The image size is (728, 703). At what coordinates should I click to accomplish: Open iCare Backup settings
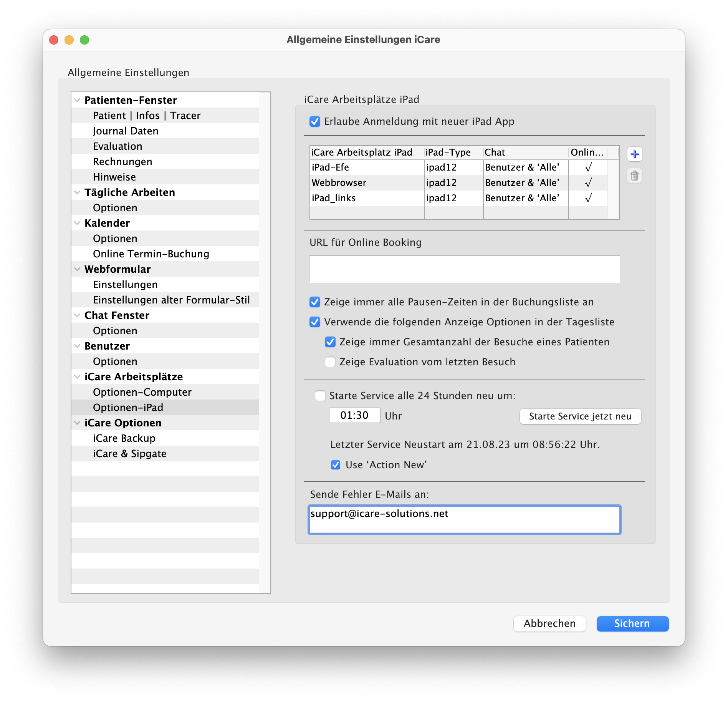click(124, 438)
